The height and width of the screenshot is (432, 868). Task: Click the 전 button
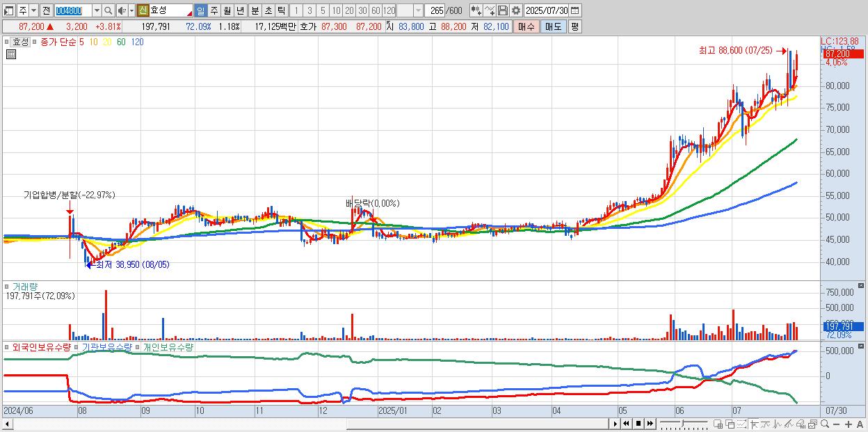47,10
